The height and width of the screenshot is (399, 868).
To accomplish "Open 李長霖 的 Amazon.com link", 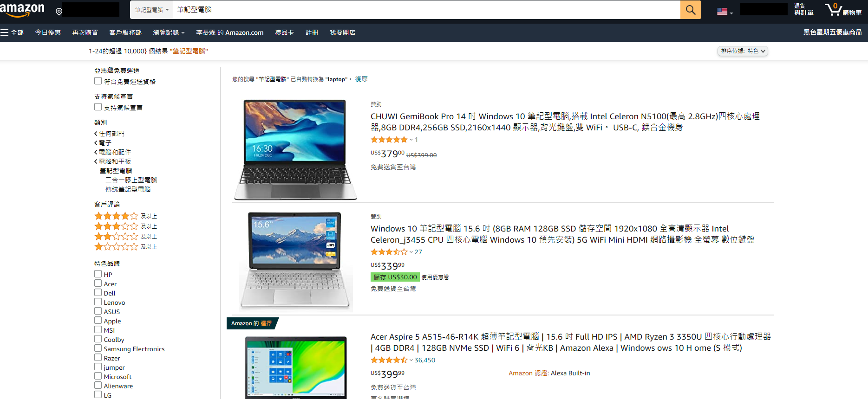I will 229,32.
